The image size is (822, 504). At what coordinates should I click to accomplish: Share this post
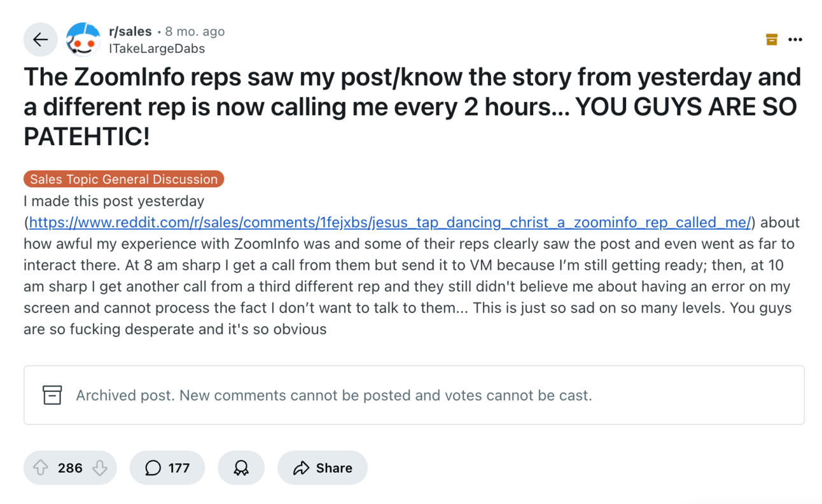323,468
